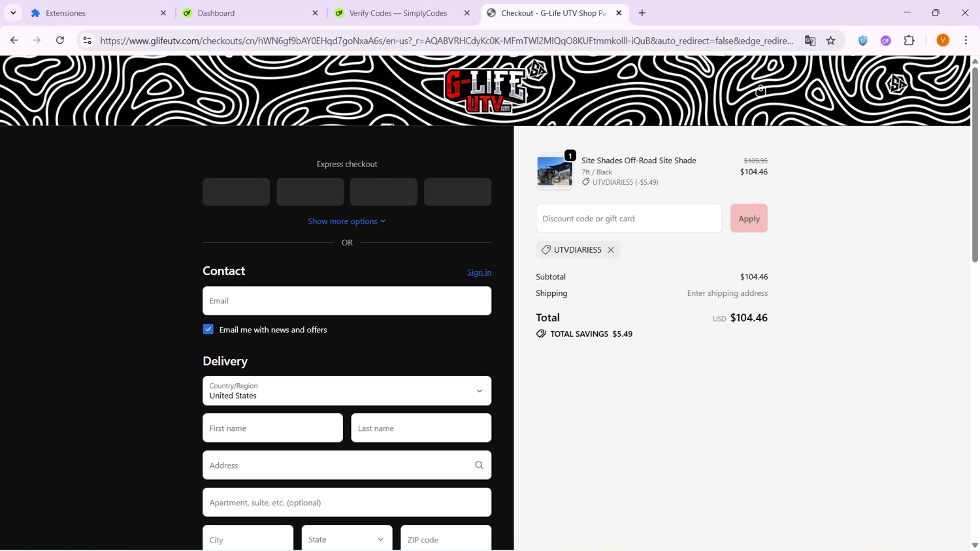This screenshot has height=551, width=980.
Task: Open the State dropdown
Action: pyautogui.click(x=347, y=539)
